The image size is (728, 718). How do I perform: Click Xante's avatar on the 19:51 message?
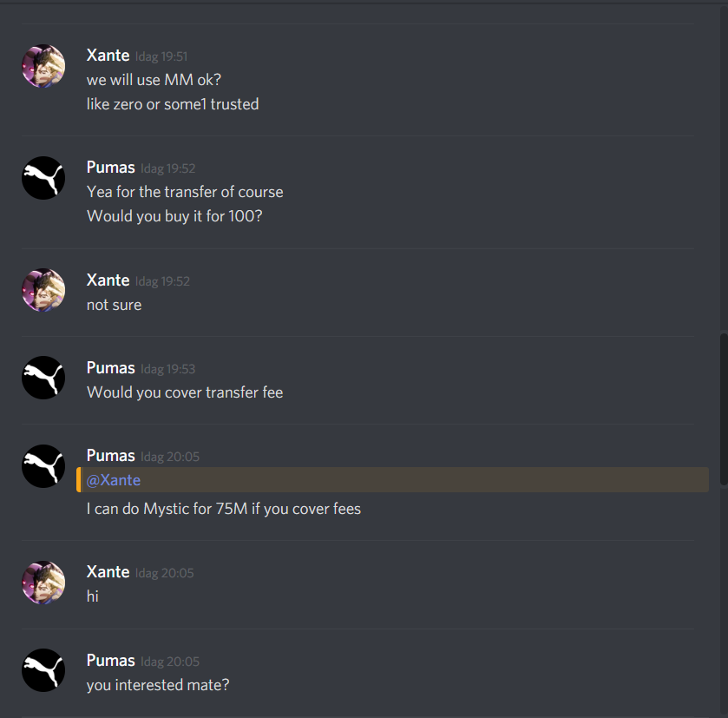(x=43, y=66)
